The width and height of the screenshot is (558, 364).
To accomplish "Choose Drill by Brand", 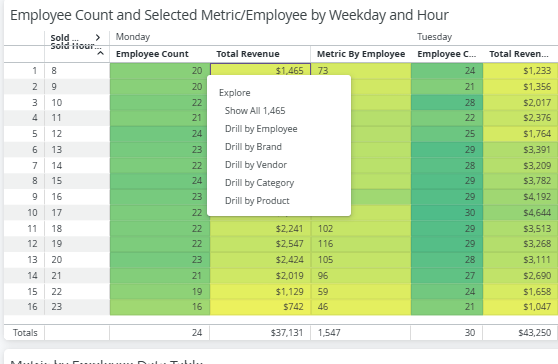I will click(x=253, y=147).
